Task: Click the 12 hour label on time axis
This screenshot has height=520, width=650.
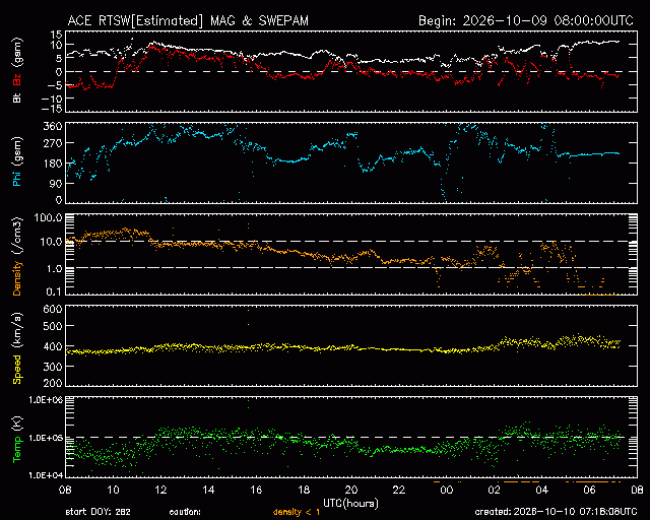Action: 161,490
